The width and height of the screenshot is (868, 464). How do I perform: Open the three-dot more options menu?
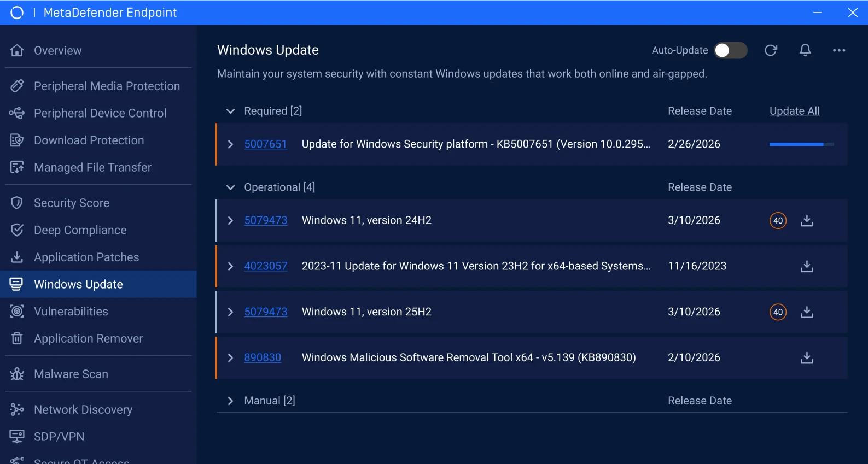click(839, 50)
